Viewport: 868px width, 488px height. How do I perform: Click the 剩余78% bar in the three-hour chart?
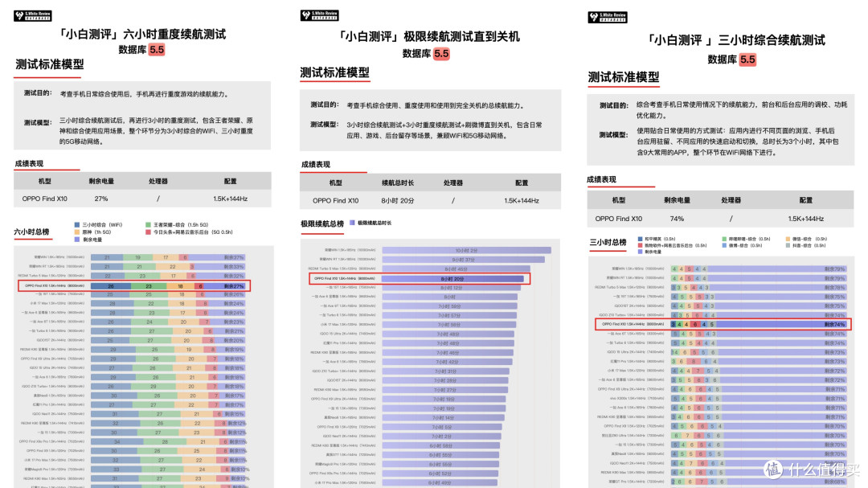tap(778, 288)
